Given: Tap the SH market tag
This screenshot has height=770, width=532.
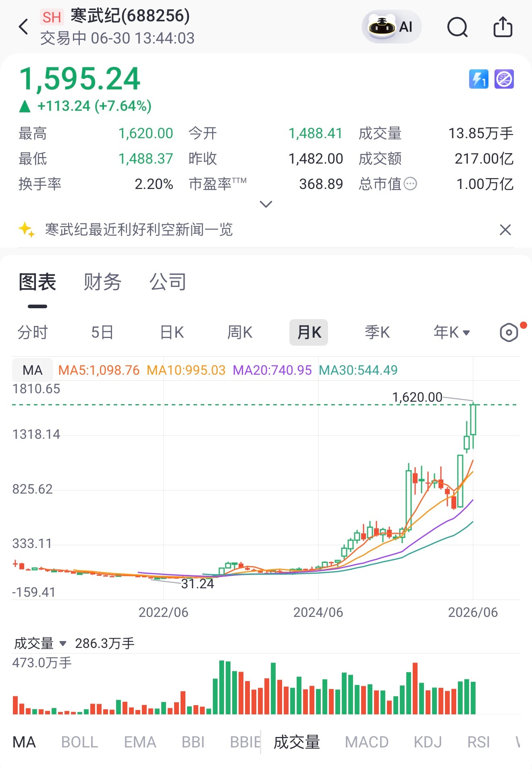Looking at the screenshot, I should pos(52,17).
